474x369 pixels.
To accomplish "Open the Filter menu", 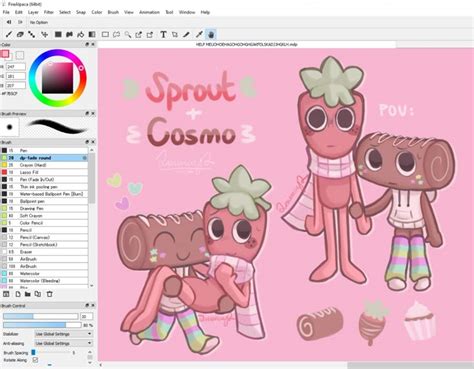I will (x=49, y=12).
